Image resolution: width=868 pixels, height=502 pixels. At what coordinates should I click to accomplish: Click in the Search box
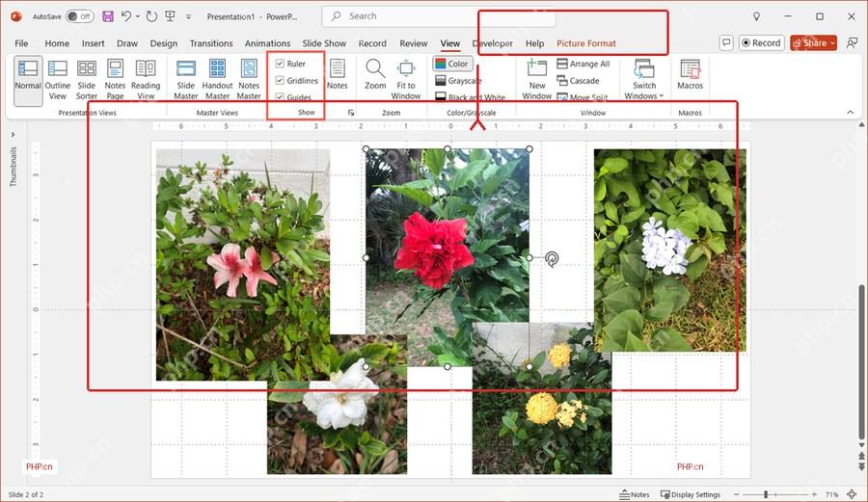coord(439,16)
